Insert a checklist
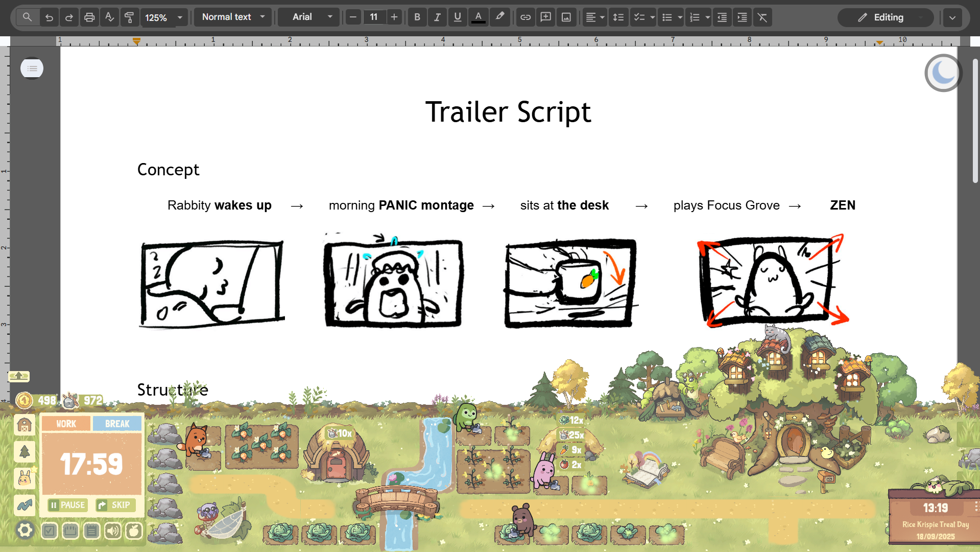Image resolution: width=980 pixels, height=552 pixels. coord(639,17)
